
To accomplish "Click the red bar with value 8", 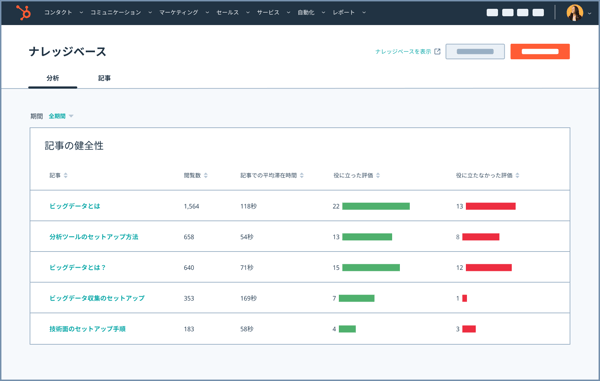I will point(481,237).
